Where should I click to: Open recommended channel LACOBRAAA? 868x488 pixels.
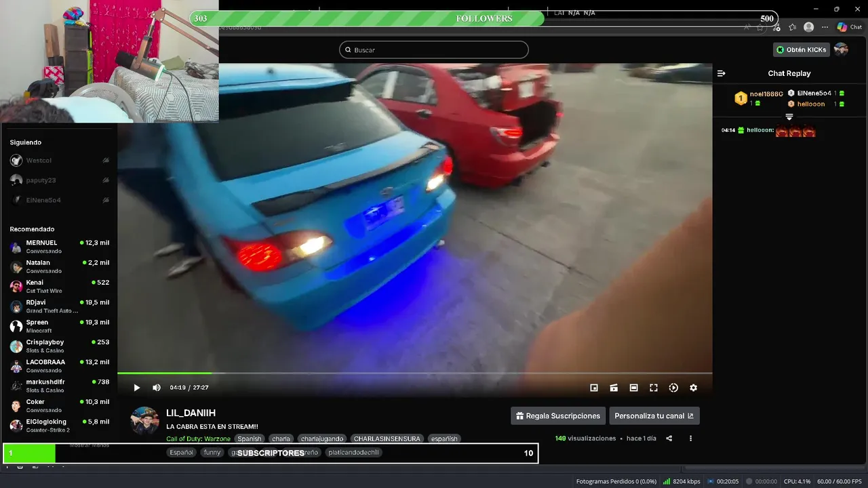(x=60, y=366)
